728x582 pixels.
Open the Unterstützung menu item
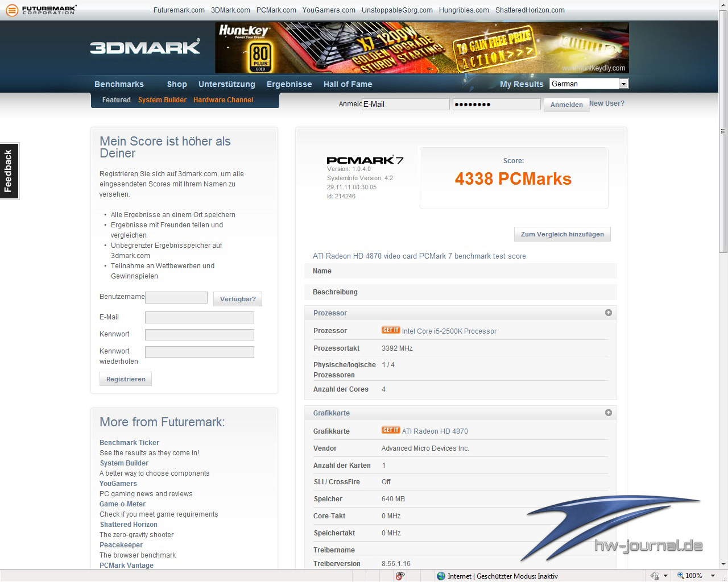tap(227, 84)
